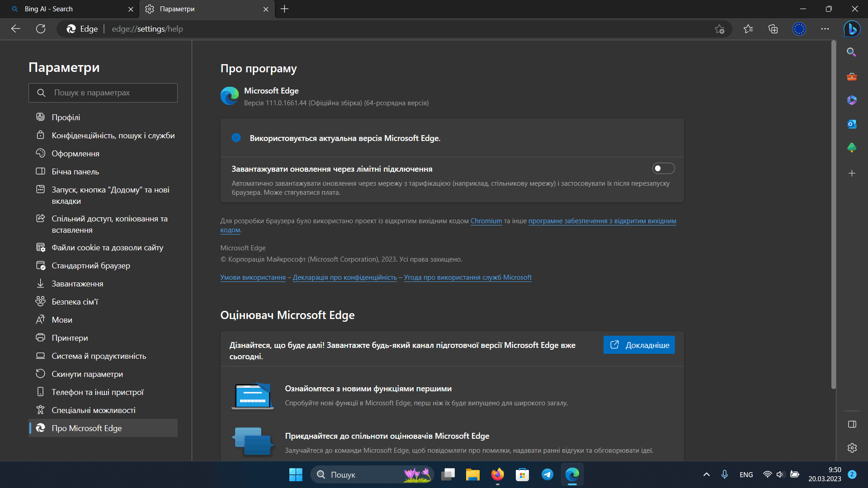The width and height of the screenshot is (868, 488).
Task: Switch to the Bing AI - Search tab
Action: [x=70, y=9]
